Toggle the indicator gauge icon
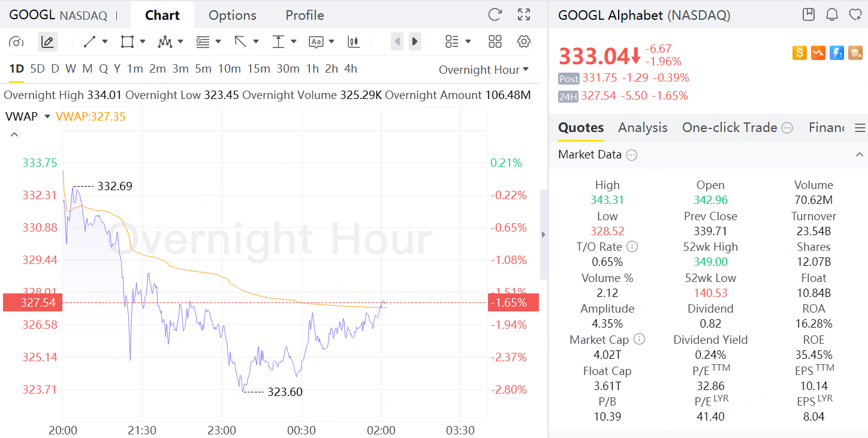Image resolution: width=868 pixels, height=438 pixels. [17, 41]
